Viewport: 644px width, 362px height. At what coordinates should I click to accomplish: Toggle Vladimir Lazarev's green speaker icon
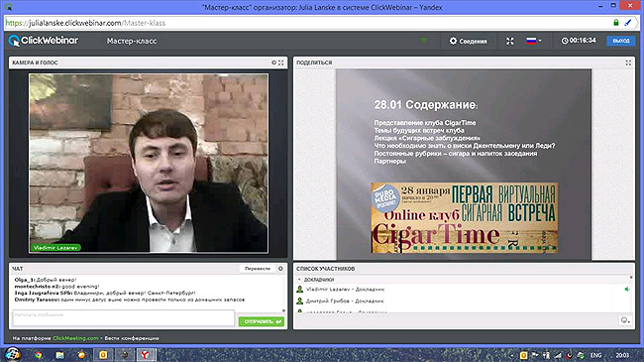tap(627, 290)
